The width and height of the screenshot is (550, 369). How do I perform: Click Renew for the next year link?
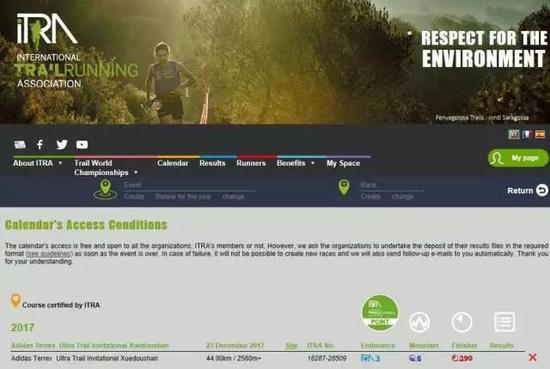(x=183, y=196)
